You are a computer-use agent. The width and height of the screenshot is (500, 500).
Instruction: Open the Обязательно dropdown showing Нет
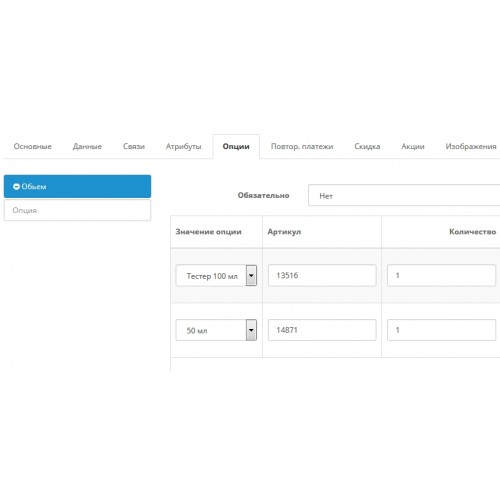click(x=404, y=195)
